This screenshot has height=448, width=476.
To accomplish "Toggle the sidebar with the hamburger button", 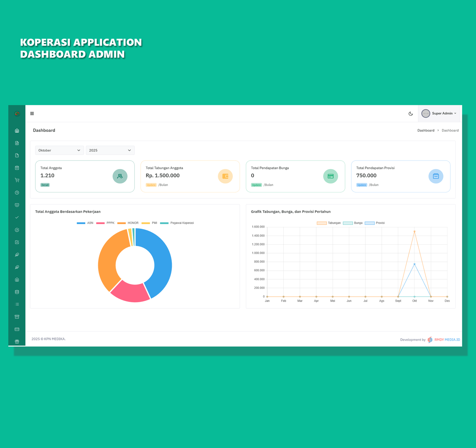I will pos(32,114).
